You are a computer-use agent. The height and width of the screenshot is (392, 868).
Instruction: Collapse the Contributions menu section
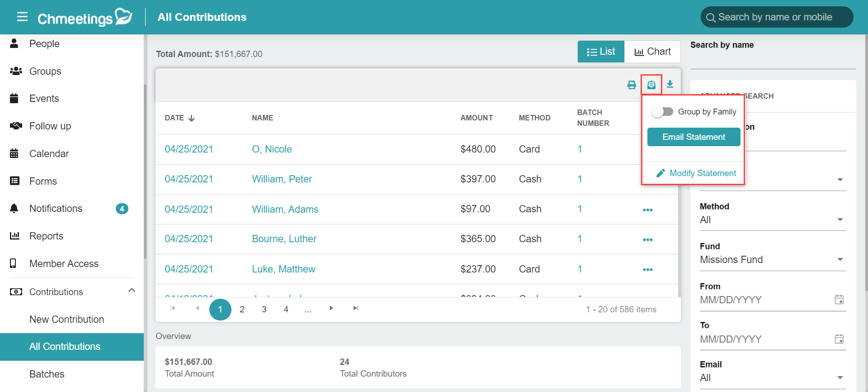(x=132, y=291)
